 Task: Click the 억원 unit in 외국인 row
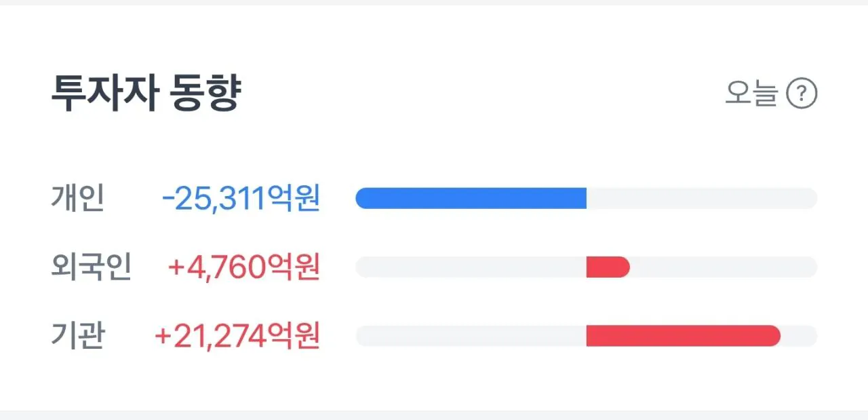pos(294,267)
